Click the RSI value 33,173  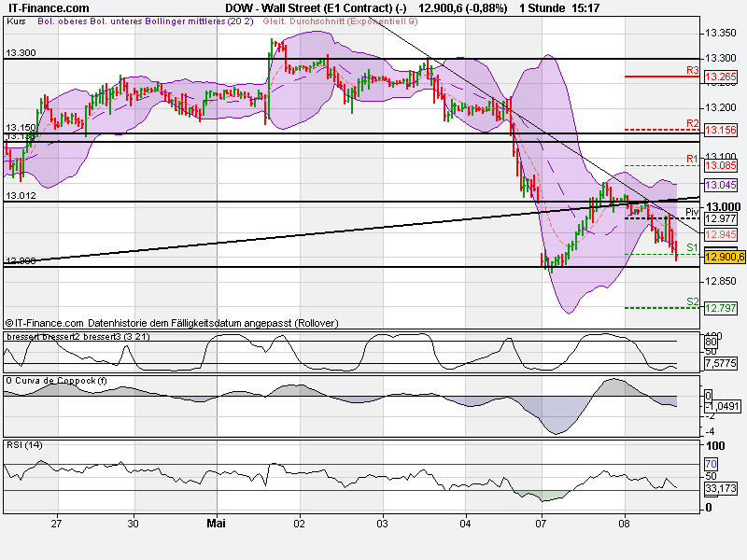pos(720,488)
